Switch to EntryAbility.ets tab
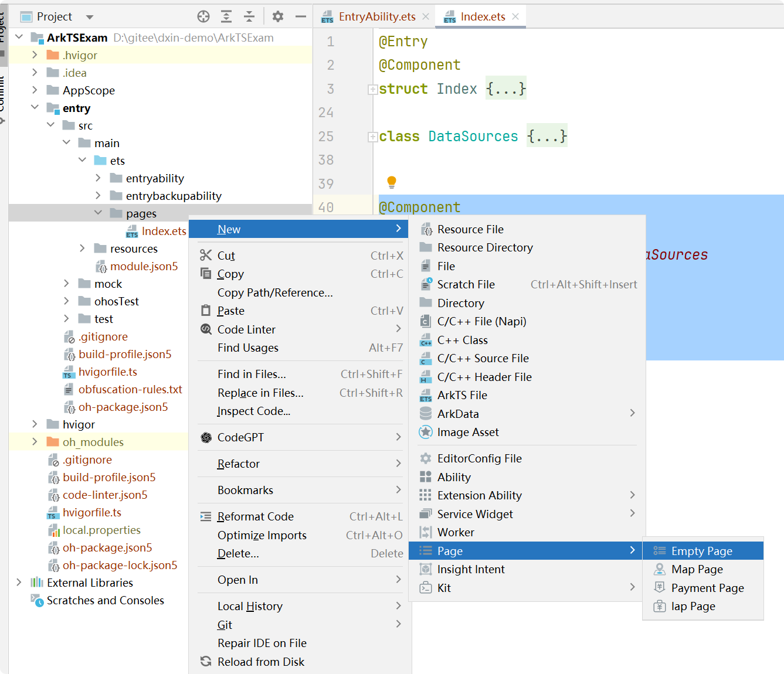 coord(376,17)
